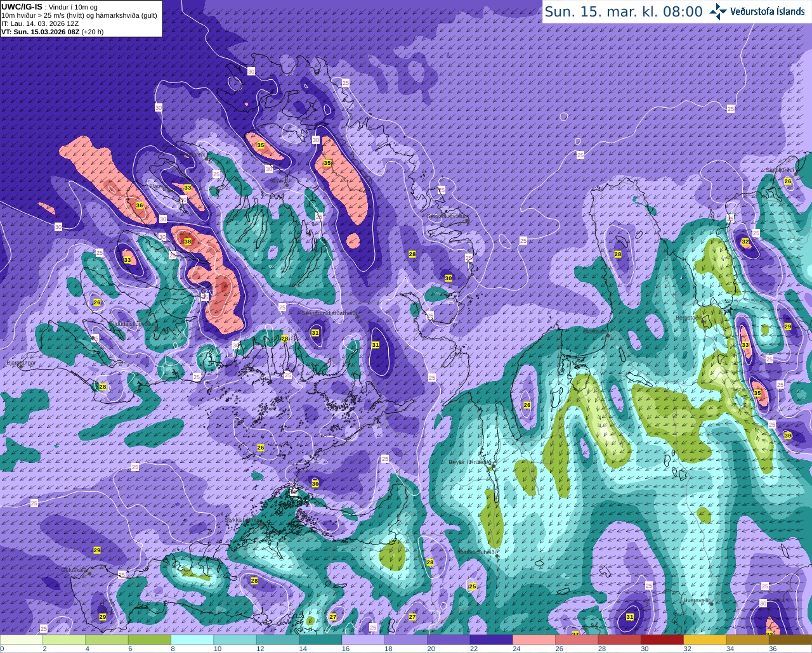Screen dimensions: 812x653
Task: Click the yellow 33 gust label beside Flateyri
Action: pos(188,188)
